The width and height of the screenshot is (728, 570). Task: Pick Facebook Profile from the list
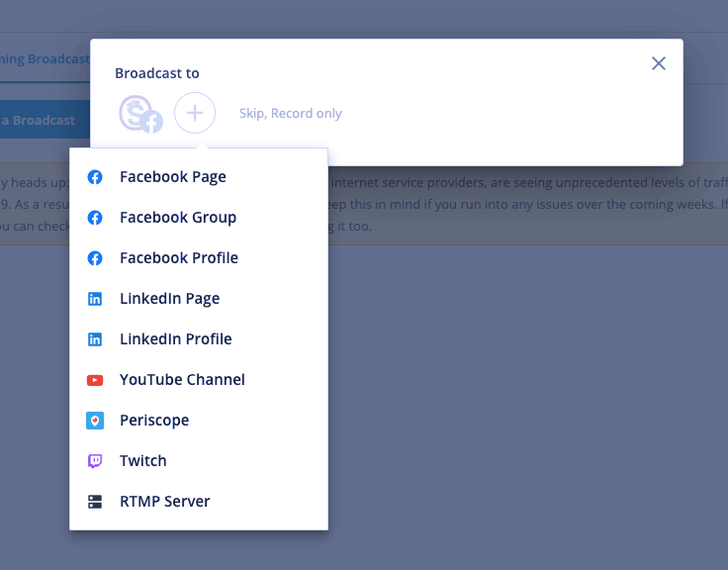coord(199,258)
